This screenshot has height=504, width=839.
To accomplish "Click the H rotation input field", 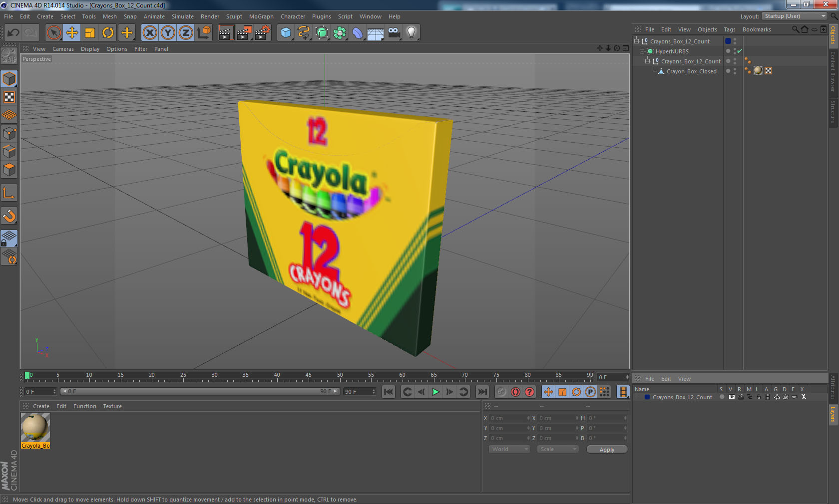I will click(607, 418).
